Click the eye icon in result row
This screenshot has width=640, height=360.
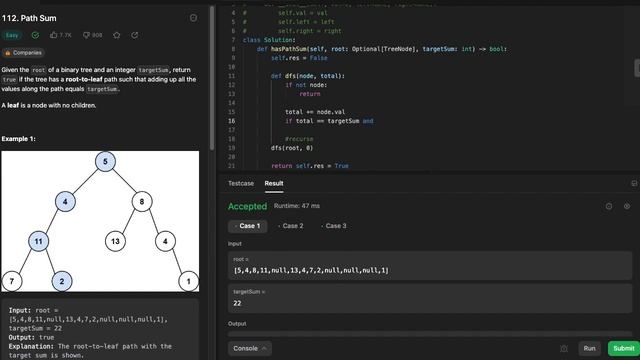coord(627,206)
